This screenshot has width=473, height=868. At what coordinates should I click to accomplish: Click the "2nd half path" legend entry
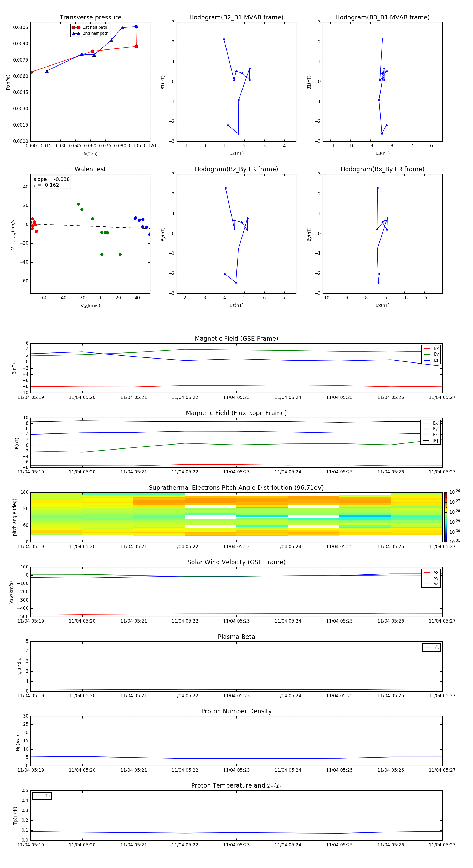point(90,33)
